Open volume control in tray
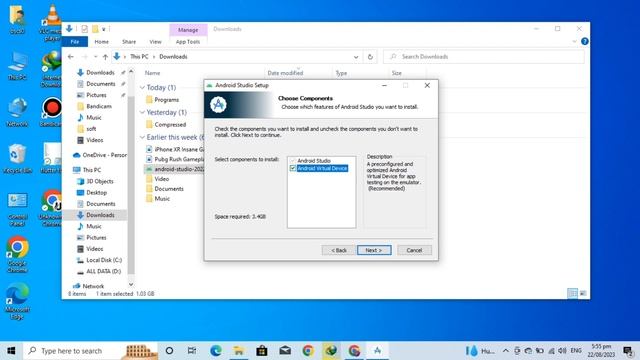 (562, 351)
